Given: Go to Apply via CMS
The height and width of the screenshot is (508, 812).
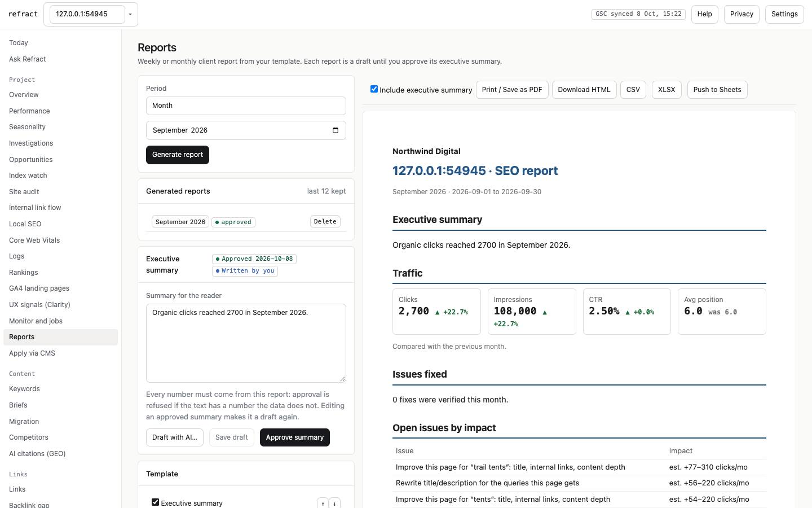Looking at the screenshot, I should [x=60, y=353].
